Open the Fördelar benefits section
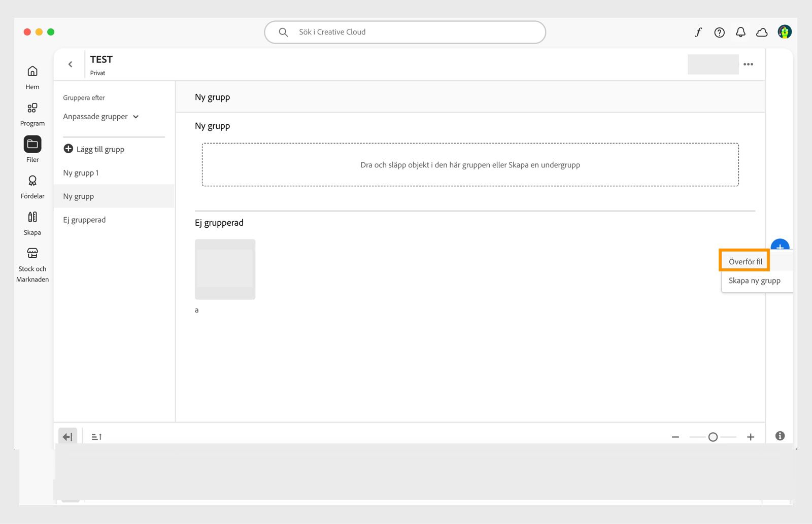This screenshot has height=524, width=812. [32, 187]
